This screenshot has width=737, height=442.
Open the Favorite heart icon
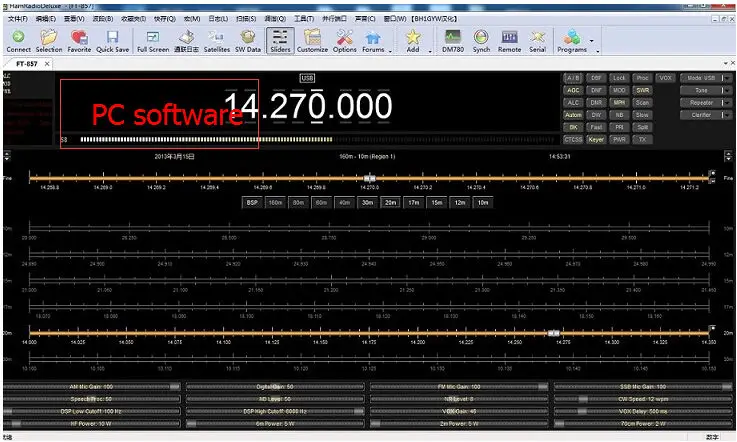pyautogui.click(x=79, y=41)
